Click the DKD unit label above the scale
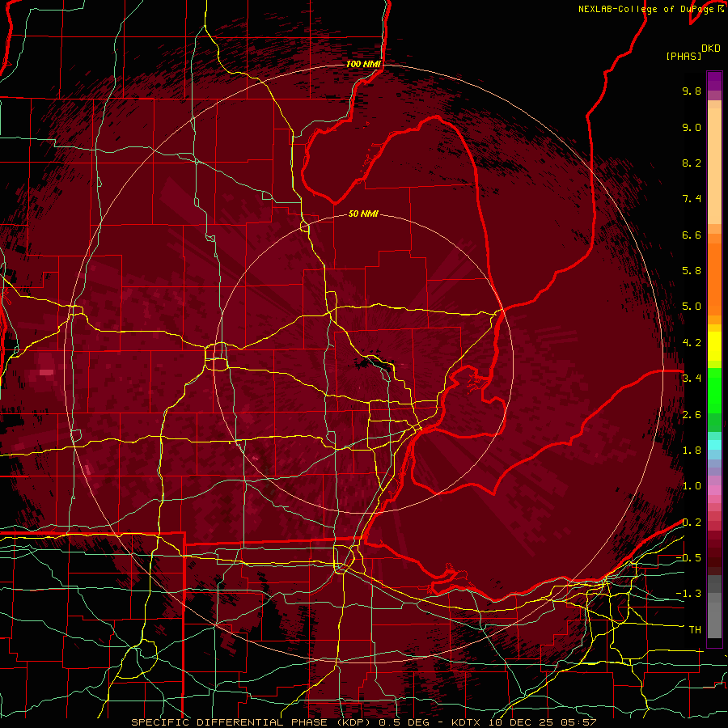This screenshot has height=728, width=728. [x=711, y=49]
